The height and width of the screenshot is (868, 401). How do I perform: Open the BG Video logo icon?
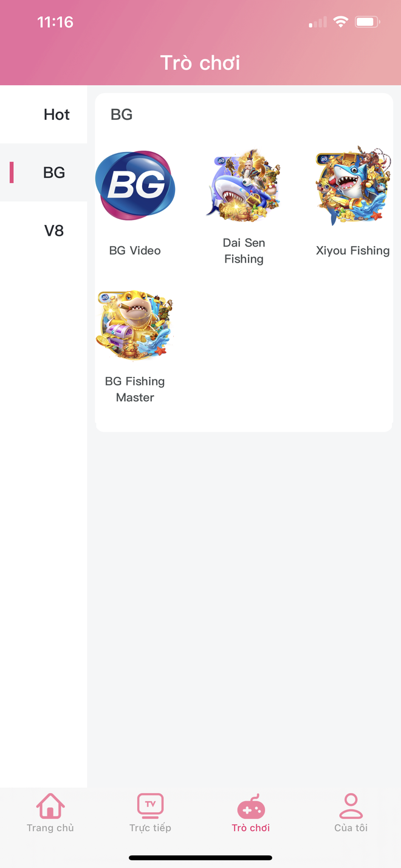pos(135,185)
